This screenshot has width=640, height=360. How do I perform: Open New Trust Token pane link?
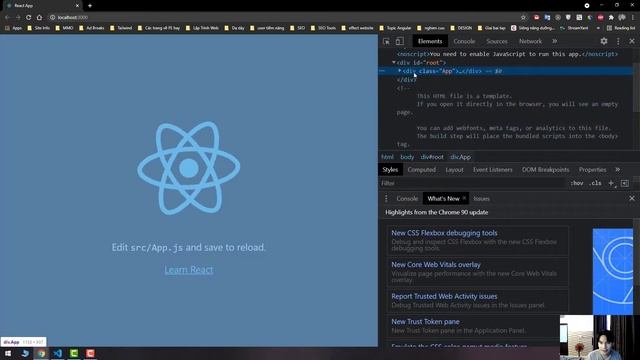tap(425, 322)
